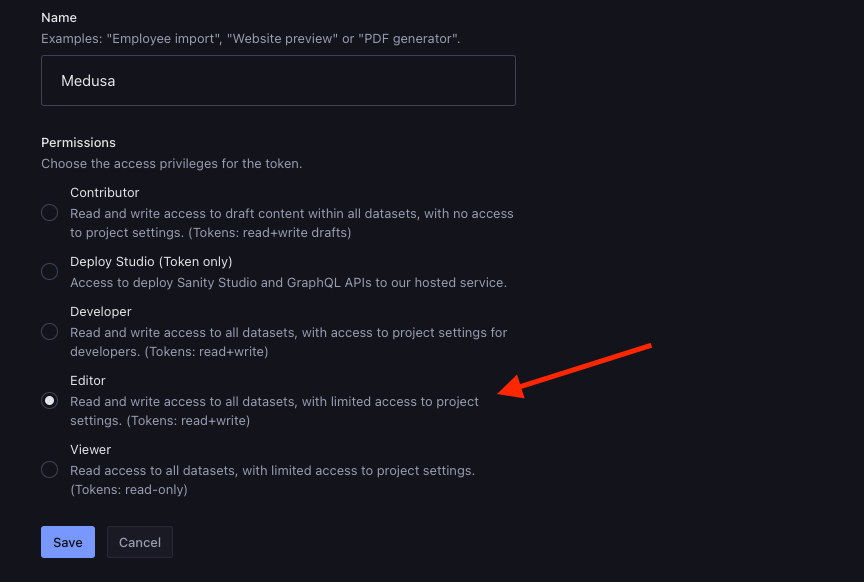Viewport: 864px width, 582px height.
Task: Click the Developer label text
Action: [x=99, y=311]
